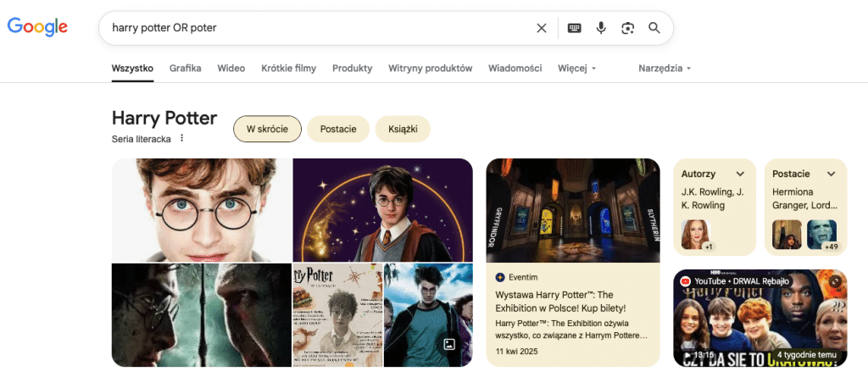Select the Książki chip
The width and height of the screenshot is (868, 377).
coord(403,129)
